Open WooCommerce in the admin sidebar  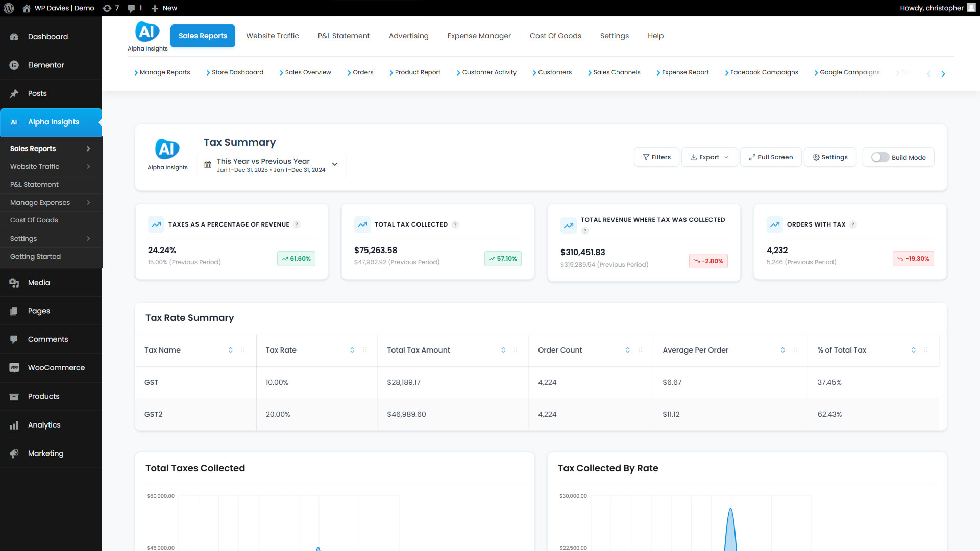56,368
